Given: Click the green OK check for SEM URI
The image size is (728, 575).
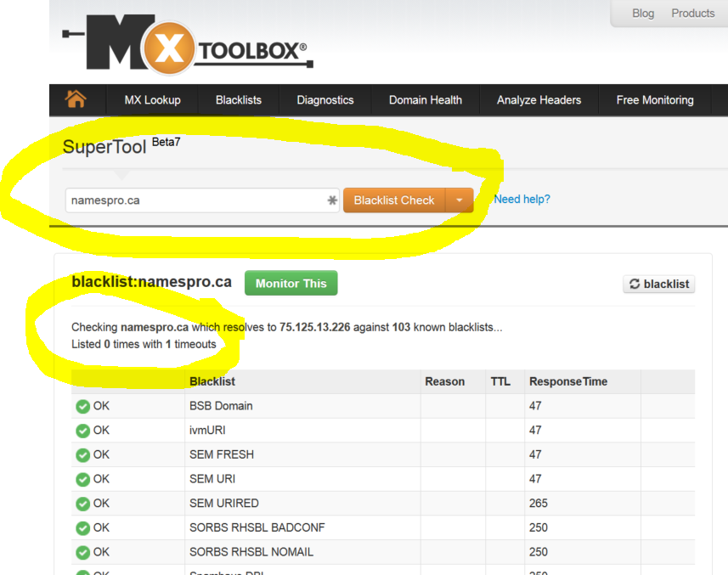Looking at the screenshot, I should coord(82,479).
